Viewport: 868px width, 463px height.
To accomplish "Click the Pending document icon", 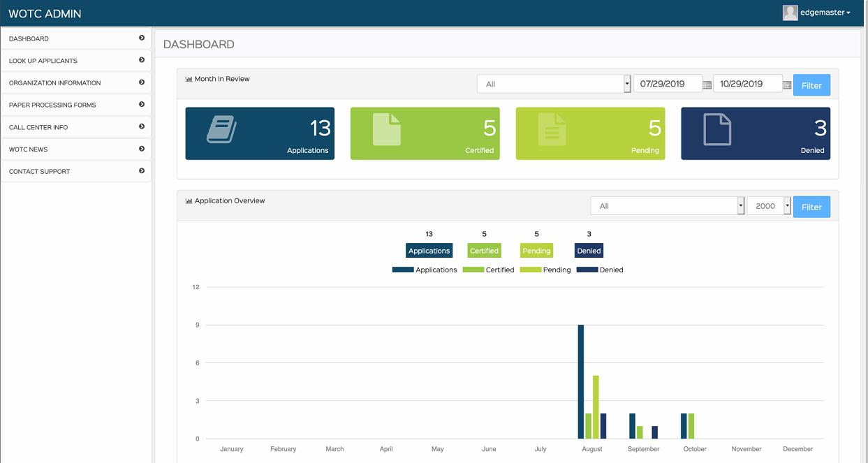I will pyautogui.click(x=552, y=130).
